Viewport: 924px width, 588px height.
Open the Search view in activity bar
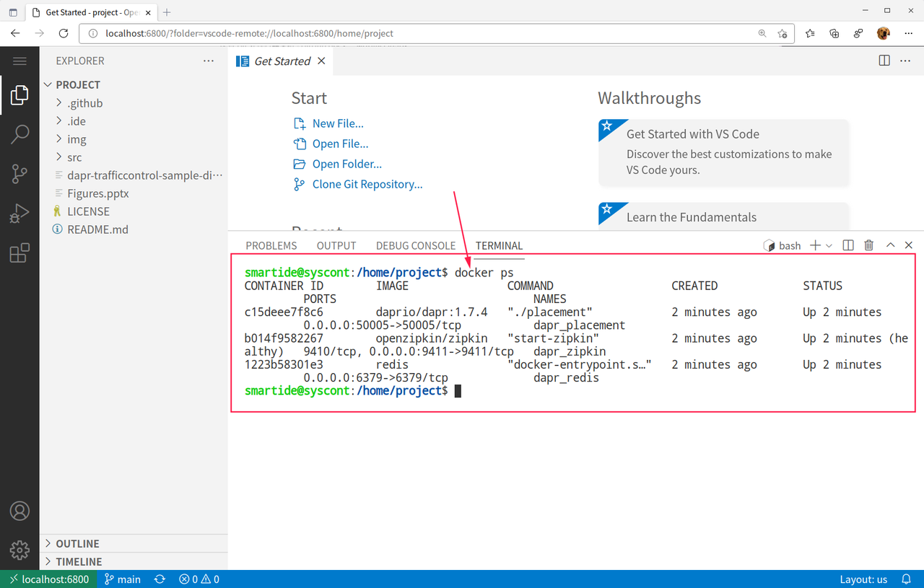pyautogui.click(x=19, y=133)
